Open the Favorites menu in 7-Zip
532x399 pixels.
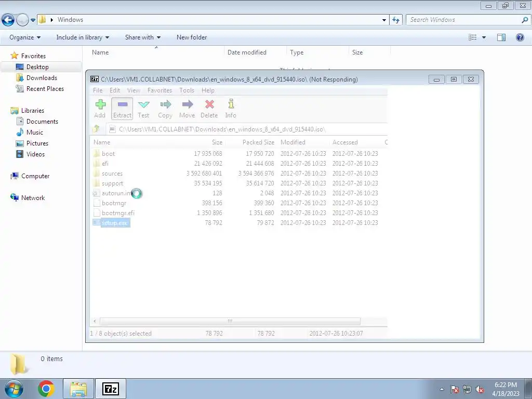(159, 90)
